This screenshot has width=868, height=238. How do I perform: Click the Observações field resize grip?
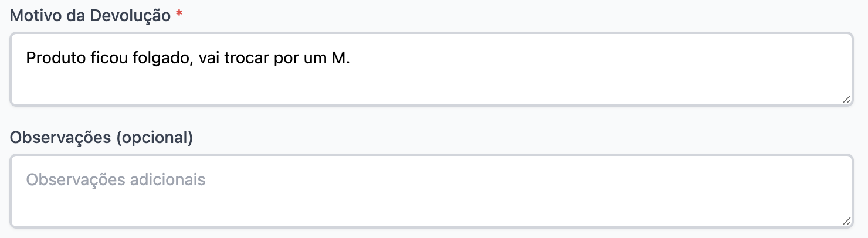pyautogui.click(x=846, y=222)
